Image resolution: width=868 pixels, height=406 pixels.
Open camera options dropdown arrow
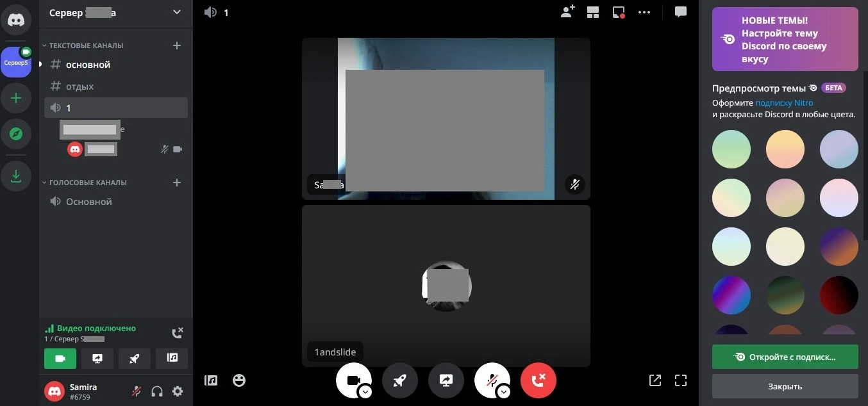click(365, 392)
